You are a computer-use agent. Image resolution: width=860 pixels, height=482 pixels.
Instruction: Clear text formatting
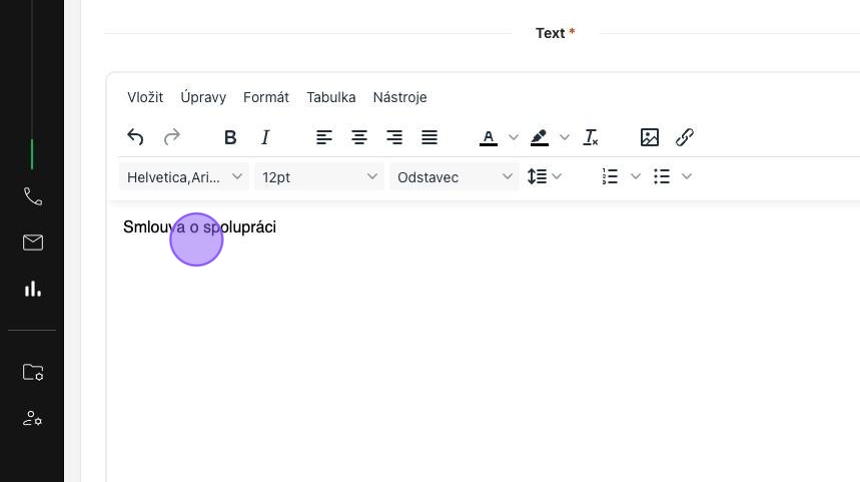(591, 137)
